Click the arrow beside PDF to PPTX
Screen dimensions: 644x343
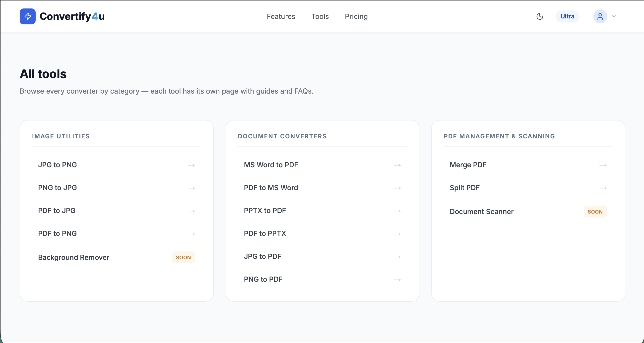tap(397, 234)
